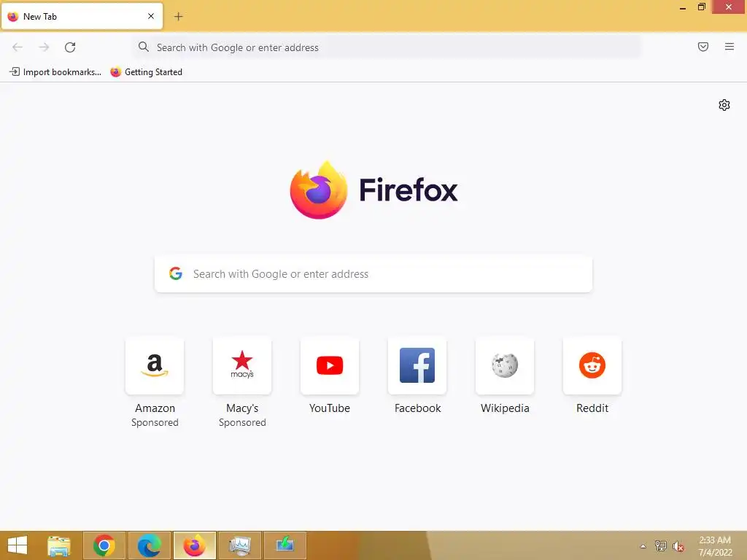Launch Google Chrome from taskbar
This screenshot has height=560, width=747.
coord(104,545)
